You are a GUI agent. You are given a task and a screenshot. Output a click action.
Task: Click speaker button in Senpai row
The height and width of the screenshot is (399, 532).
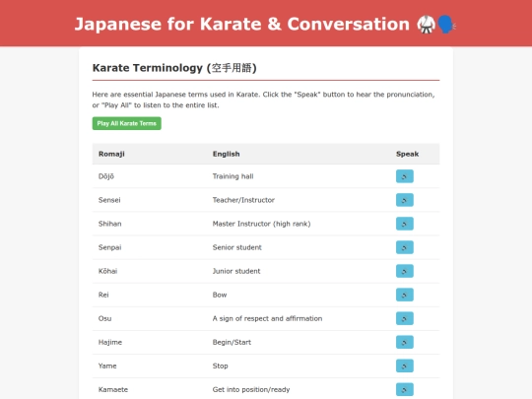[x=405, y=247]
